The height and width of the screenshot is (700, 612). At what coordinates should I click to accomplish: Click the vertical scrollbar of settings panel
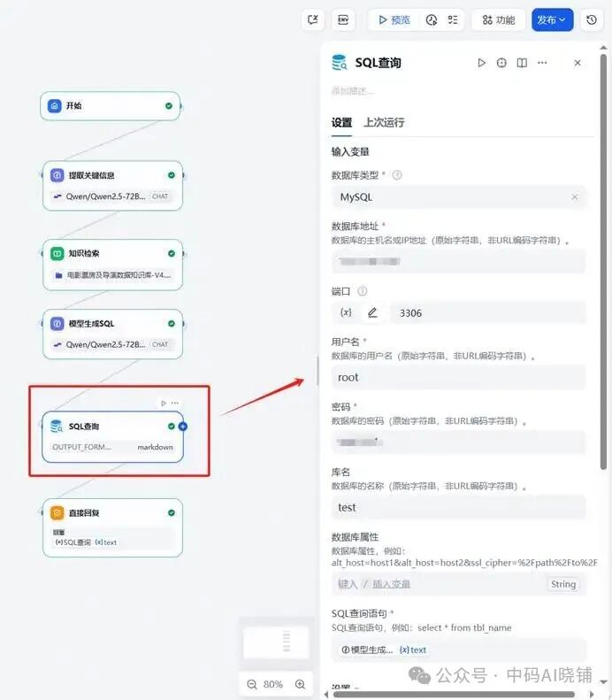click(x=603, y=262)
